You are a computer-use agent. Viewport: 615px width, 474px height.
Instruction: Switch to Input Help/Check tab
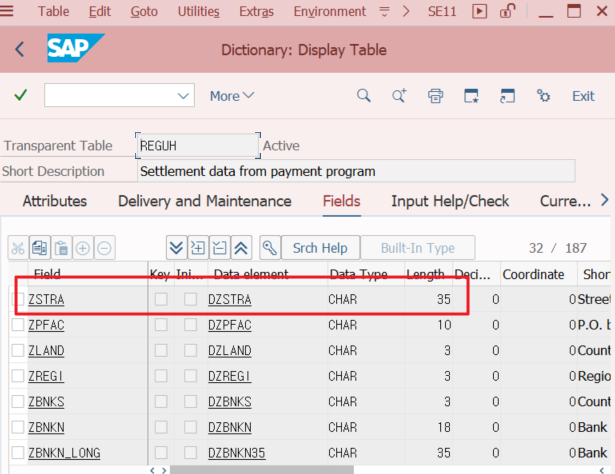pos(450,201)
